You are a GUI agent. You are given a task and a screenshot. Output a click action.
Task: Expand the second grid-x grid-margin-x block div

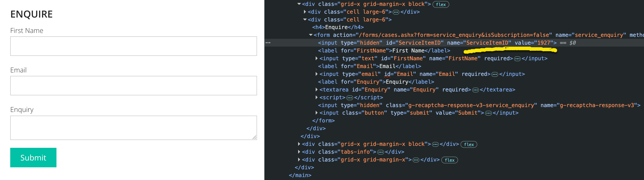299,144
